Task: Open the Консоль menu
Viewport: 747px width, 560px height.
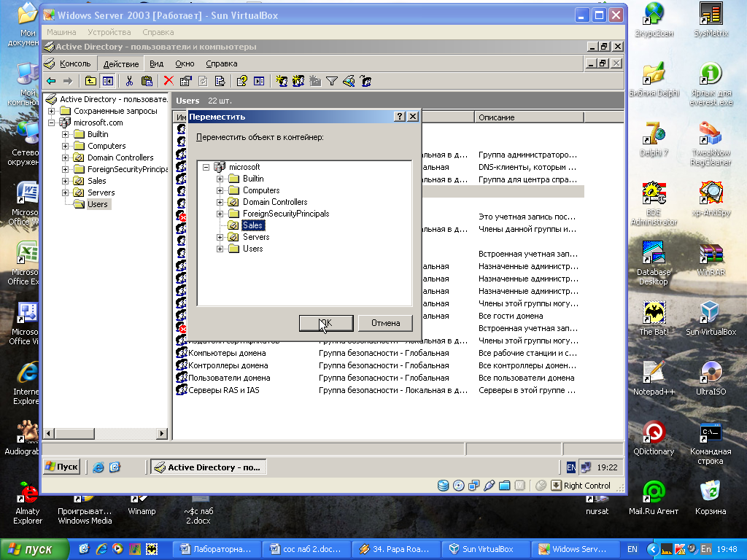Action: (75, 63)
